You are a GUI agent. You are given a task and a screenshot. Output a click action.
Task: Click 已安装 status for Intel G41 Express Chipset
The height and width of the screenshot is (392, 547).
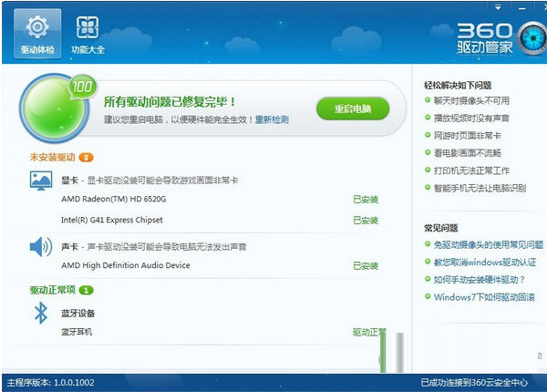click(366, 221)
